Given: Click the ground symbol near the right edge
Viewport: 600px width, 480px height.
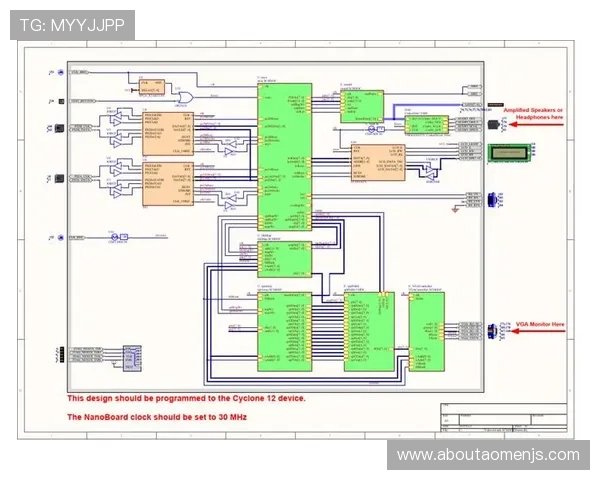Looking at the screenshot, I should click(x=455, y=209).
